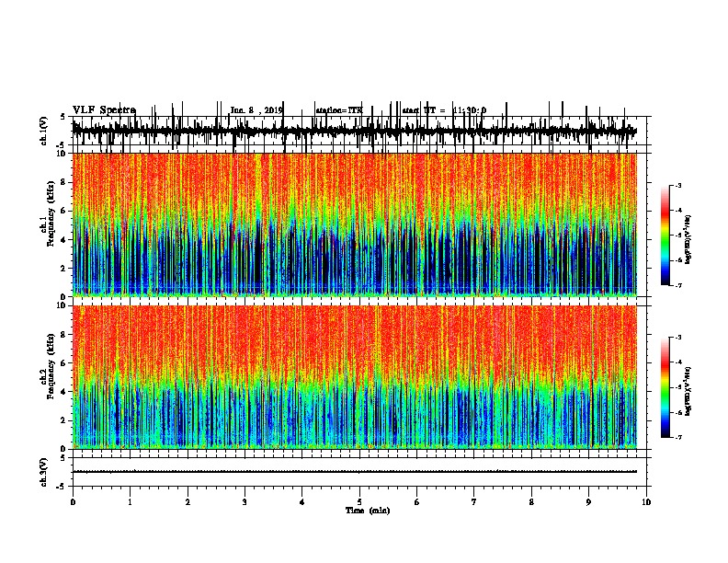Click the -5 tick on ch.3(V) axis
This screenshot has height=563, width=728.
[62, 487]
